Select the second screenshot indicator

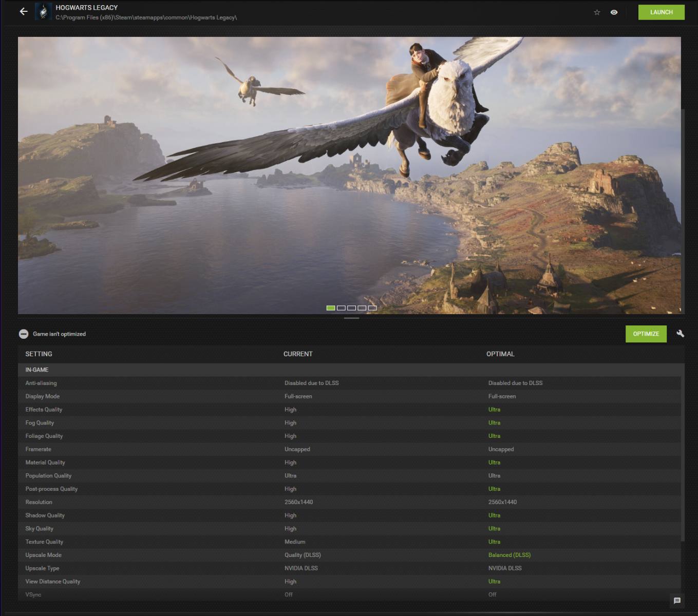tap(341, 308)
